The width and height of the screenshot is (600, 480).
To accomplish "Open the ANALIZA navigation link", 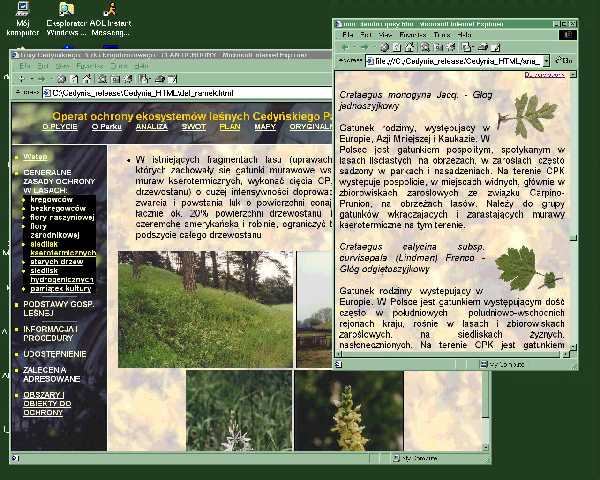I will (152, 127).
